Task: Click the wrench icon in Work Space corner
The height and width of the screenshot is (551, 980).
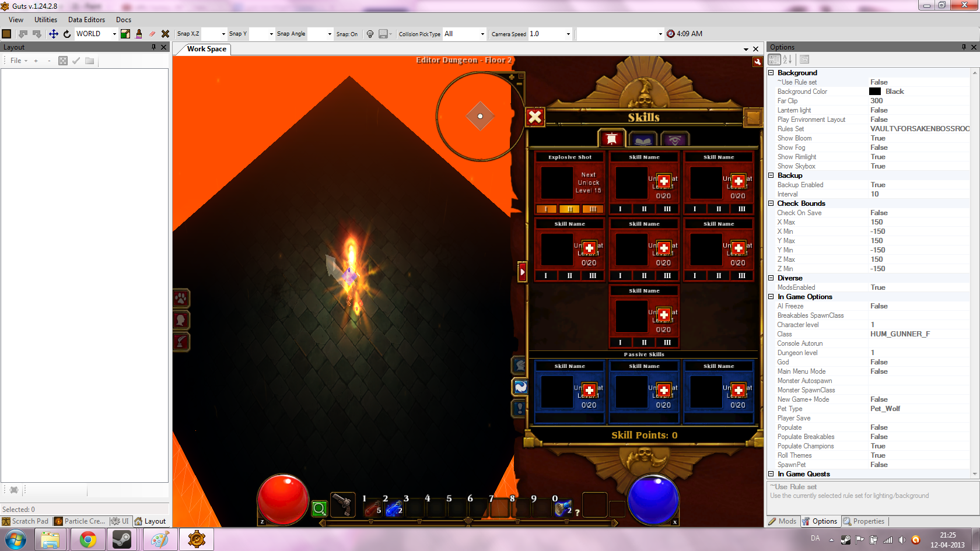Action: pyautogui.click(x=757, y=61)
